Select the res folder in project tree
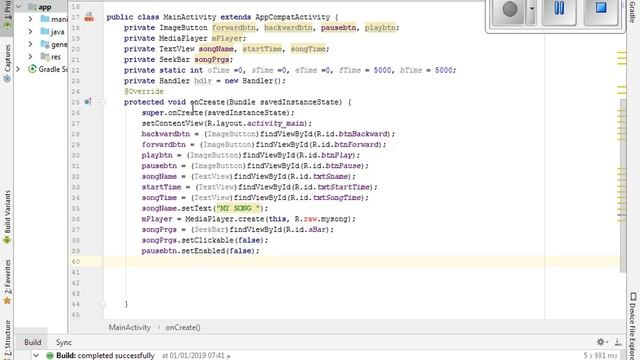 tap(51, 57)
